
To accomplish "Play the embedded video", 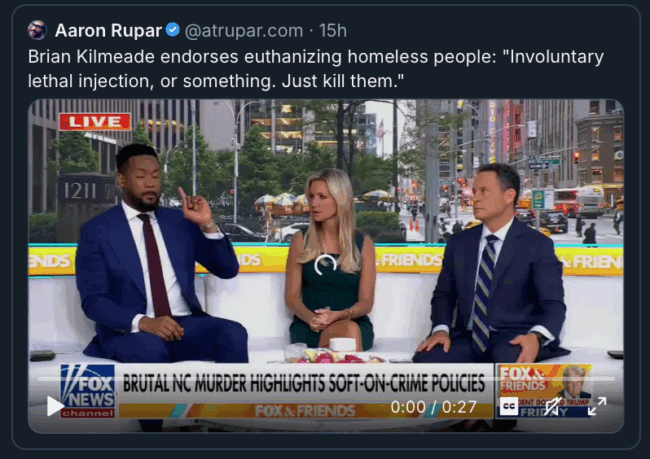I will [x=55, y=406].
